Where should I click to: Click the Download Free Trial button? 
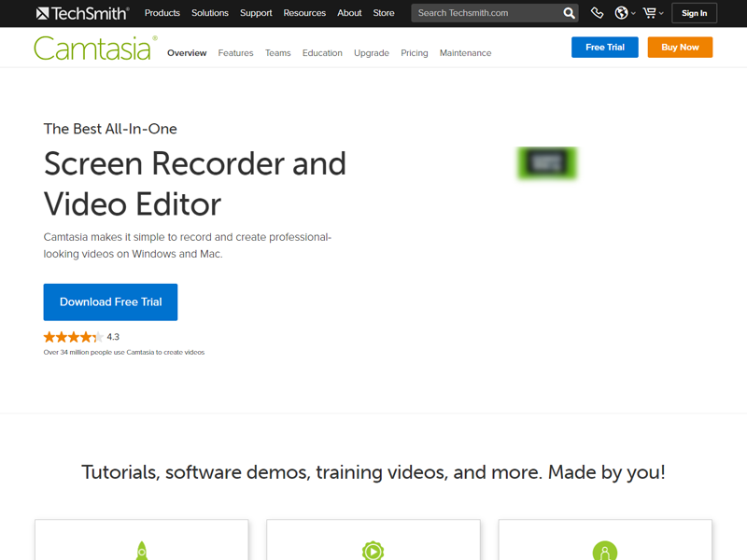click(x=110, y=301)
